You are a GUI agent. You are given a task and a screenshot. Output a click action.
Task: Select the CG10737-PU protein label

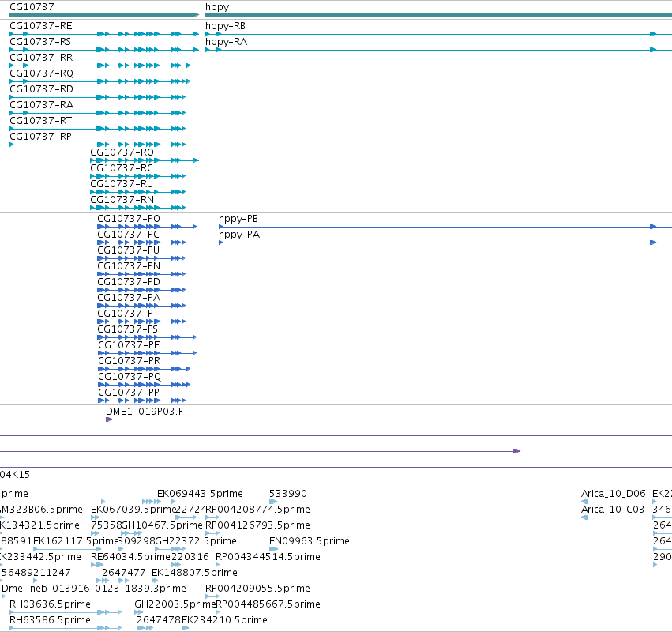128,250
